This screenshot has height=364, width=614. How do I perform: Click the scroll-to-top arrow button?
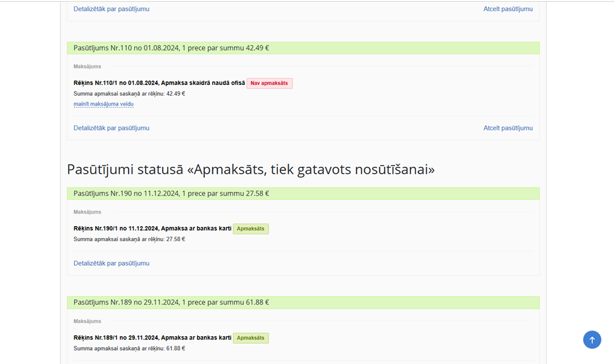592,339
